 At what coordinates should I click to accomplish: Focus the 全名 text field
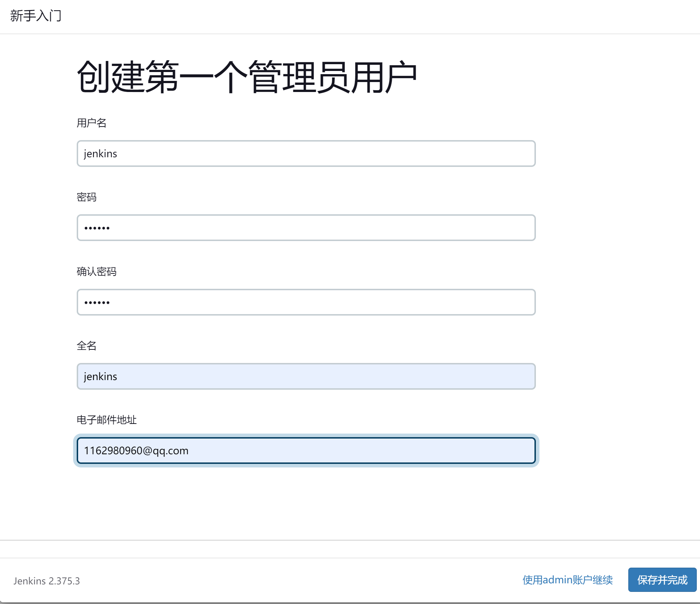tap(306, 377)
